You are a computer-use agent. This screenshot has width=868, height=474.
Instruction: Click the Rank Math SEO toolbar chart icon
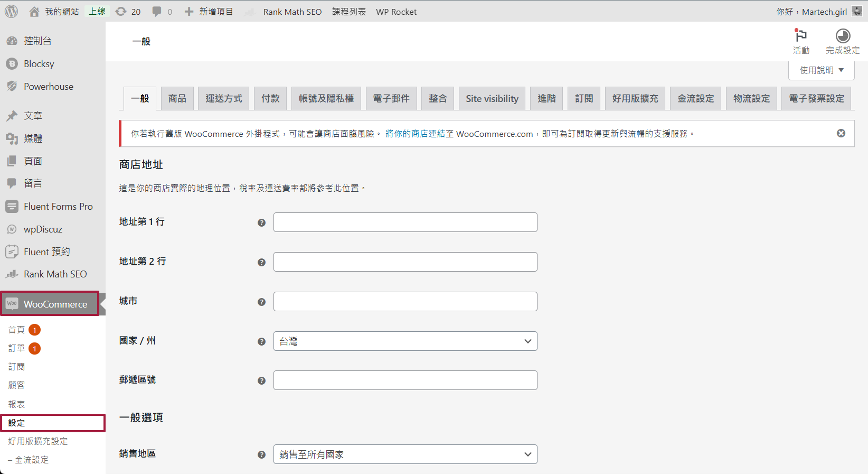(x=251, y=12)
